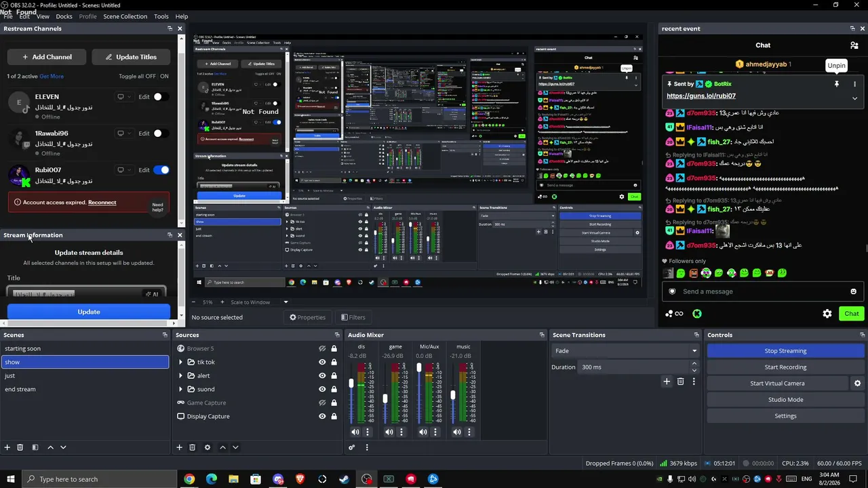Click the Add Channel button
This screenshot has height=488, width=868.
click(x=47, y=57)
